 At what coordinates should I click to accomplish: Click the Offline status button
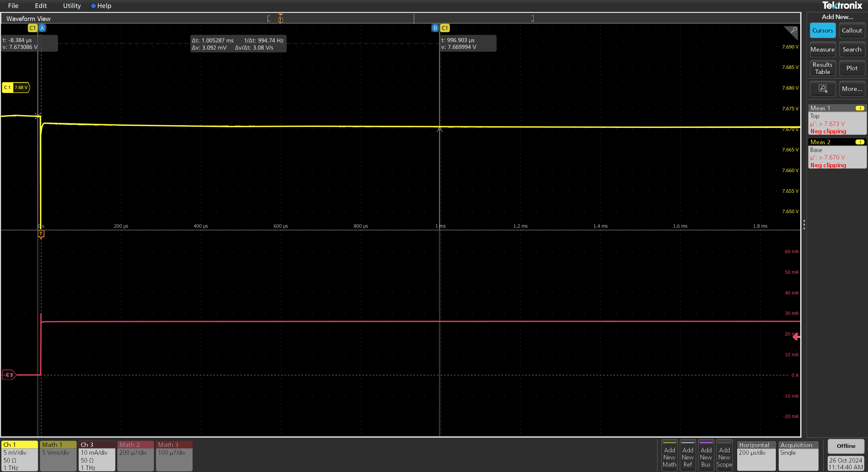click(x=846, y=446)
